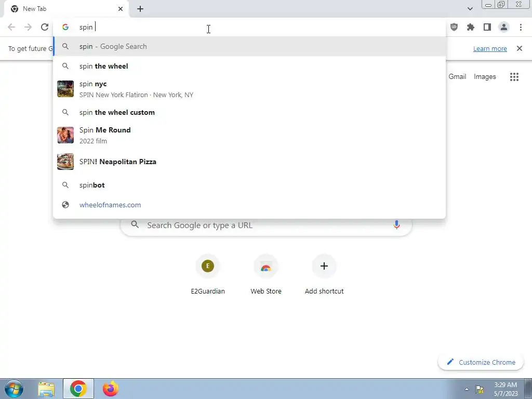Go forward using the forward arrow
Image resolution: width=532 pixels, height=399 pixels.
(x=28, y=27)
